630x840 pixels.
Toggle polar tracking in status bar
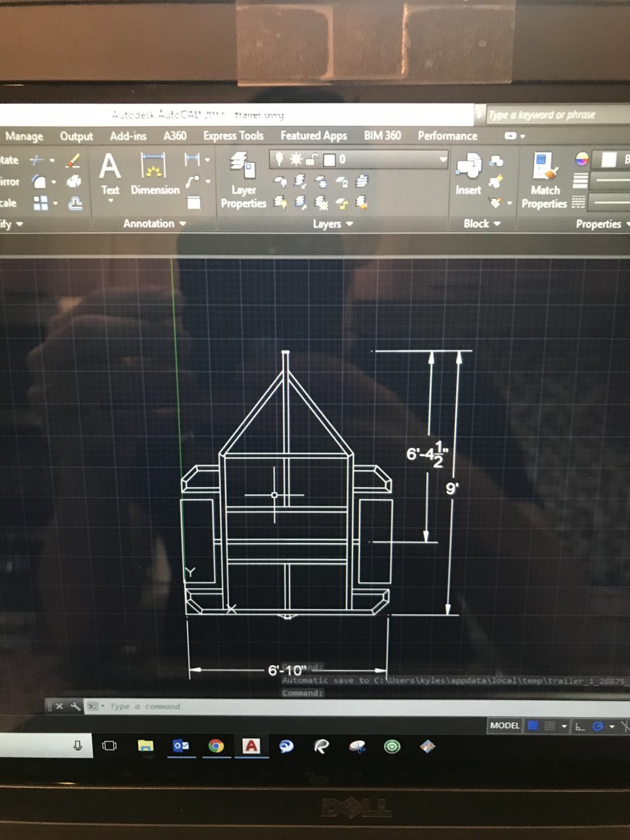598,726
